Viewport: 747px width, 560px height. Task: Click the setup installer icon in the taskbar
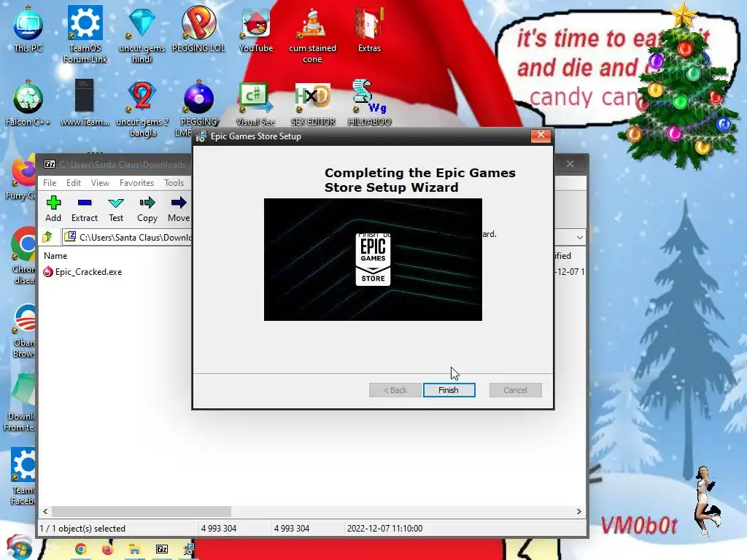(x=189, y=549)
